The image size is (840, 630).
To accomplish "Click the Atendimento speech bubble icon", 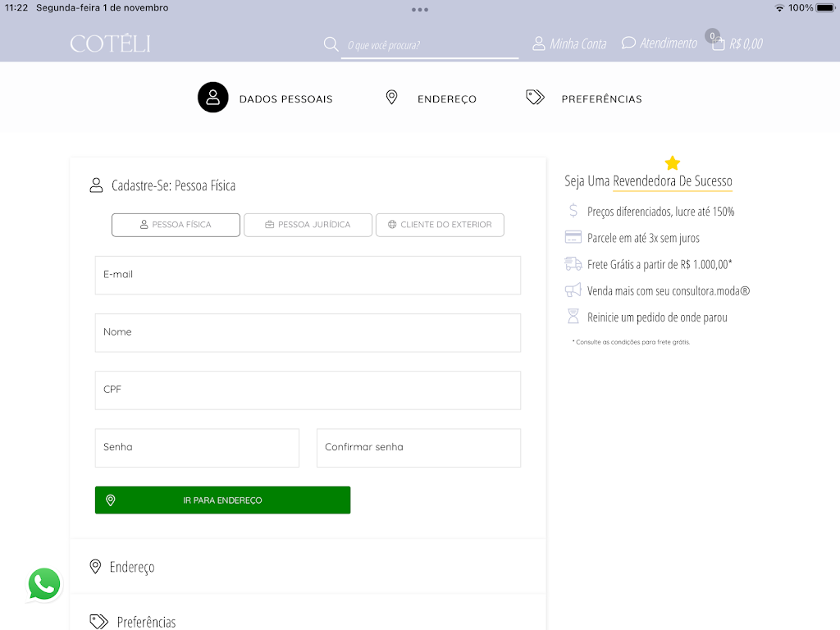I will pos(628,43).
